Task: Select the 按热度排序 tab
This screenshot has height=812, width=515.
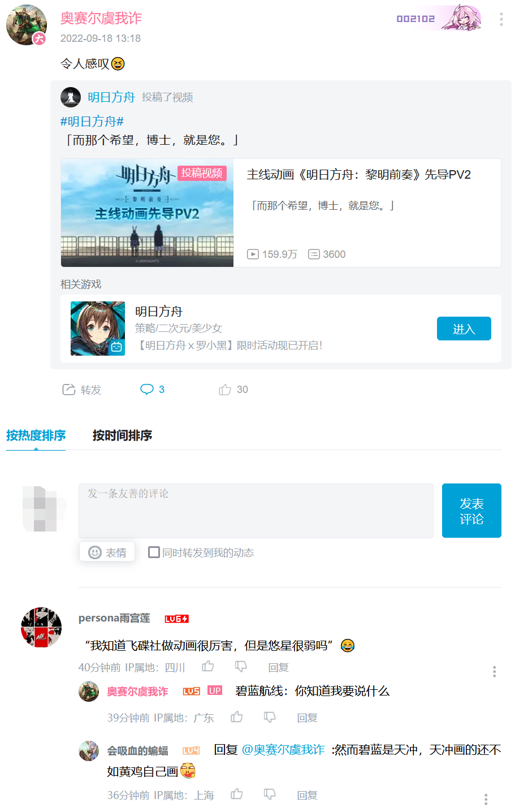Action: [x=36, y=435]
